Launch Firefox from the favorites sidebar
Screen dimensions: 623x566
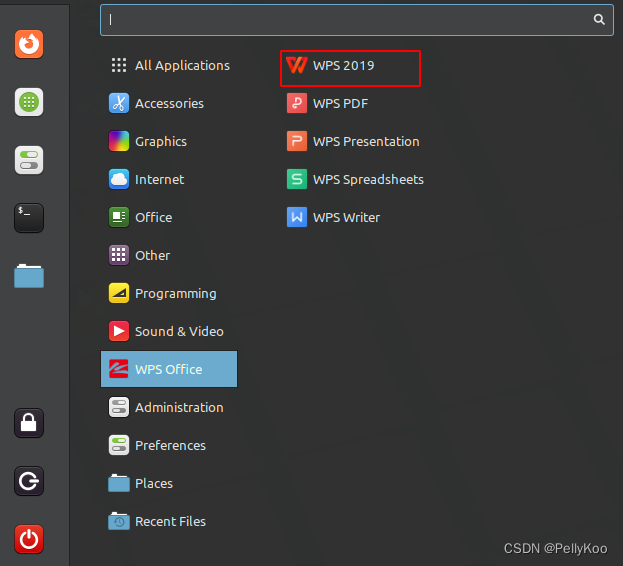(x=29, y=44)
